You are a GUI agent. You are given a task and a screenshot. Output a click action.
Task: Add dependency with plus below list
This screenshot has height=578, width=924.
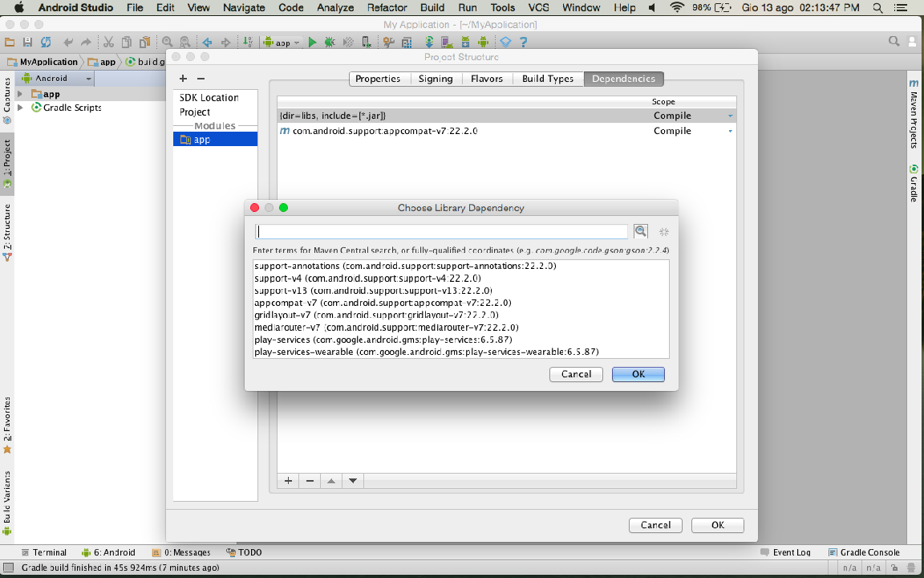(x=288, y=481)
